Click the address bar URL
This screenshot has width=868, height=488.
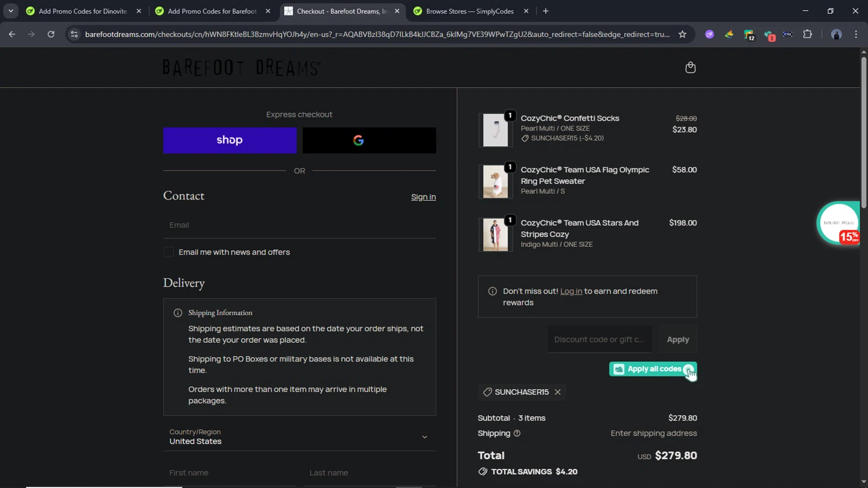tap(377, 34)
